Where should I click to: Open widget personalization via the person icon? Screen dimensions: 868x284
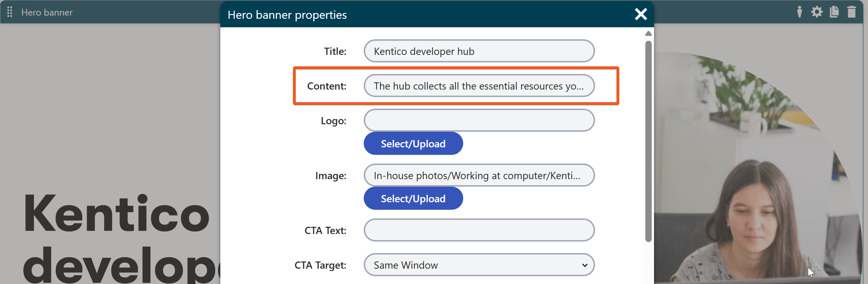pos(799,12)
